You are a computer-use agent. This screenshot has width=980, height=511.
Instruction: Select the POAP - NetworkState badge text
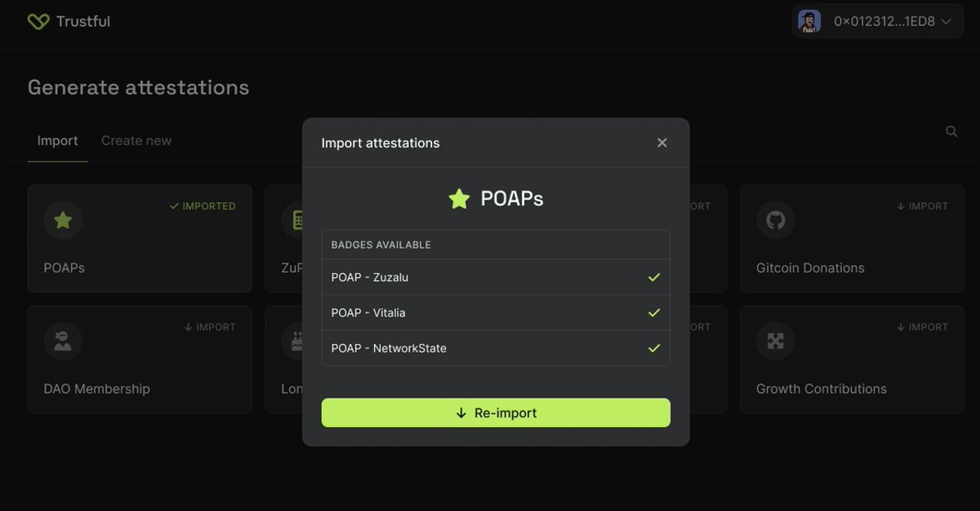[x=388, y=348]
